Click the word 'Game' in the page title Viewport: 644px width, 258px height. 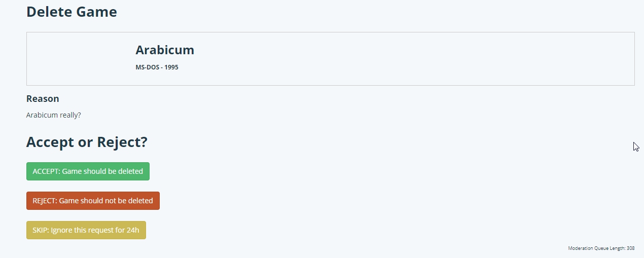pos(97,12)
